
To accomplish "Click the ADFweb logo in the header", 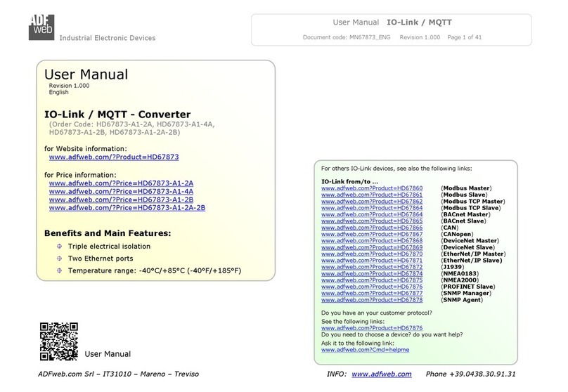I will (41, 27).
